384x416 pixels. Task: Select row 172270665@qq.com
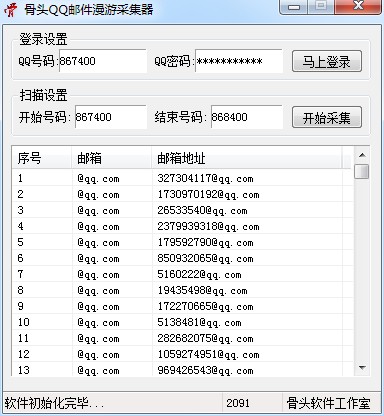[183, 306]
